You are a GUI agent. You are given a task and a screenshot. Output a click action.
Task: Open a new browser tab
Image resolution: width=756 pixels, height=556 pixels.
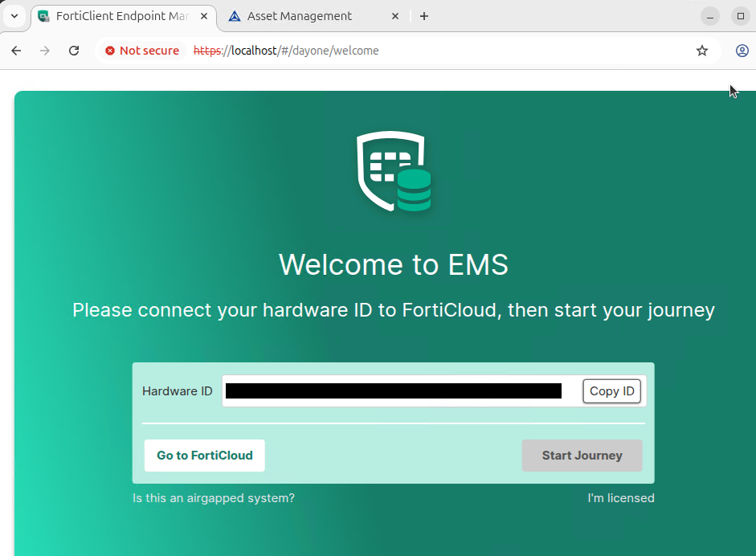[x=424, y=16]
